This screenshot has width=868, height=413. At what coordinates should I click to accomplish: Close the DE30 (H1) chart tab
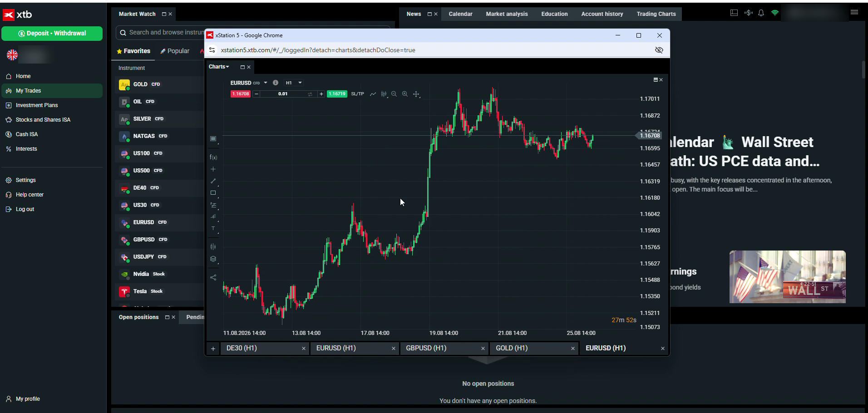tap(304, 349)
